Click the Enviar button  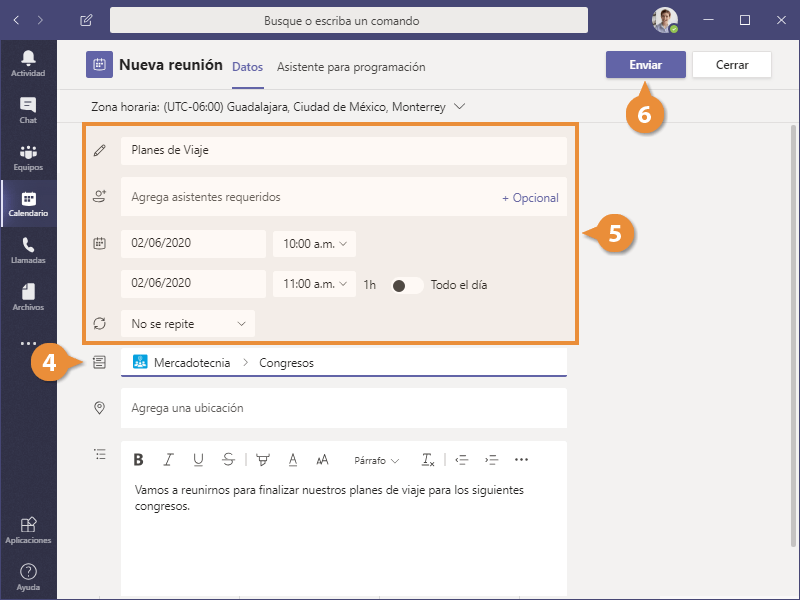point(645,65)
